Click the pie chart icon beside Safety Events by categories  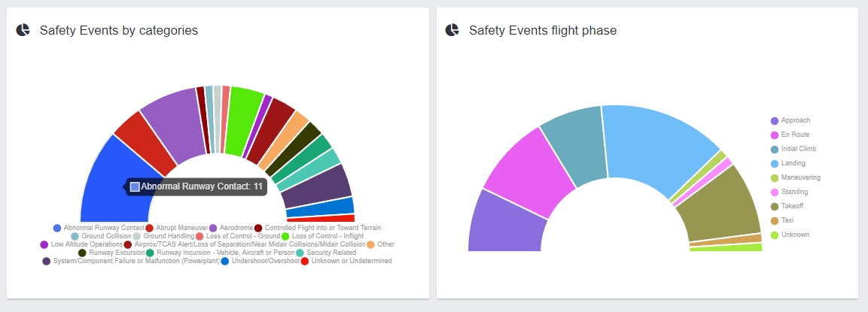point(23,30)
